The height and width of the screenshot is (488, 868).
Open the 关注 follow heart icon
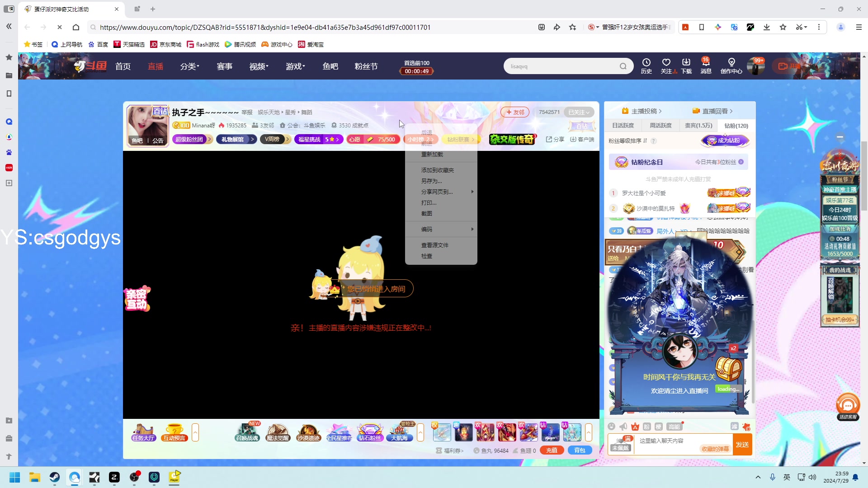[x=666, y=66]
